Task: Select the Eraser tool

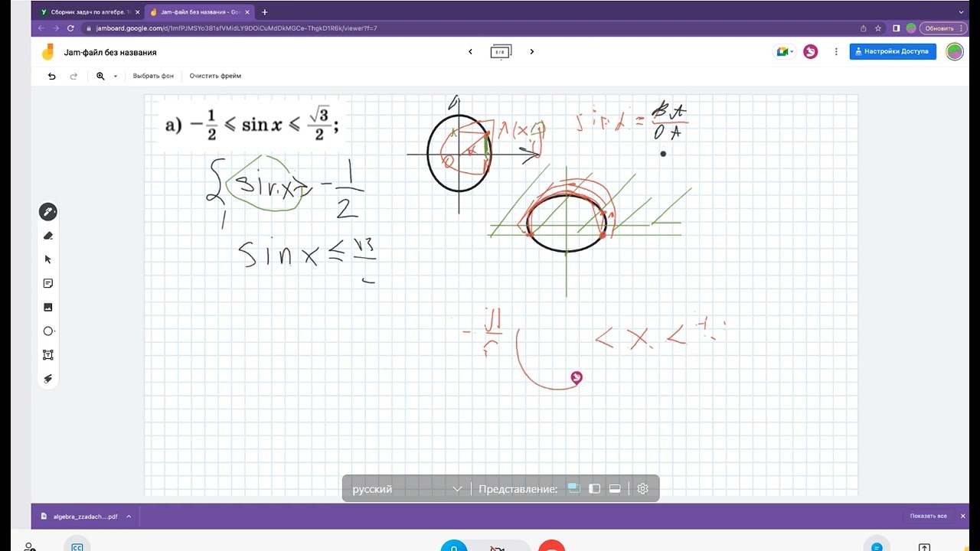Action: pyautogui.click(x=48, y=236)
